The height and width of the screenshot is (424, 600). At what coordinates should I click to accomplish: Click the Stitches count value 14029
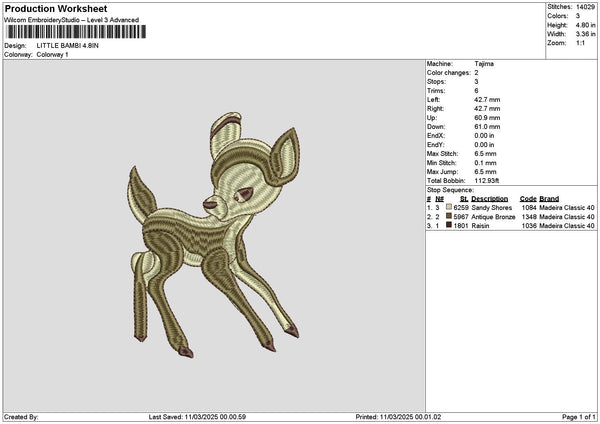point(585,7)
